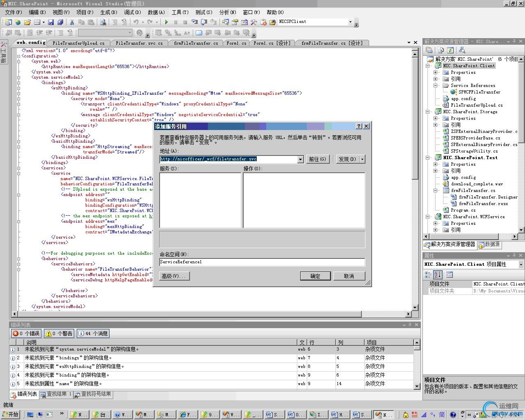The image size is (525, 420).
Task: Click the service address URL field
Action: 228,159
